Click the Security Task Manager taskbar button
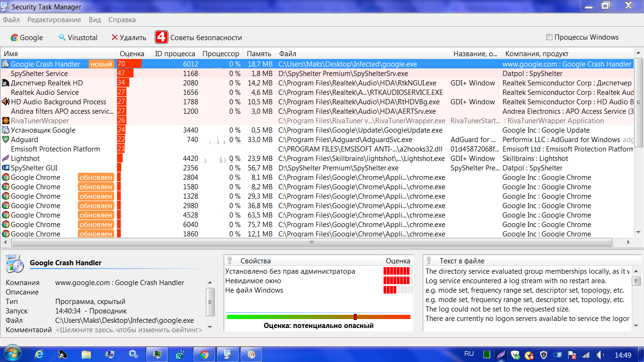This screenshot has width=644, height=362. (228, 354)
